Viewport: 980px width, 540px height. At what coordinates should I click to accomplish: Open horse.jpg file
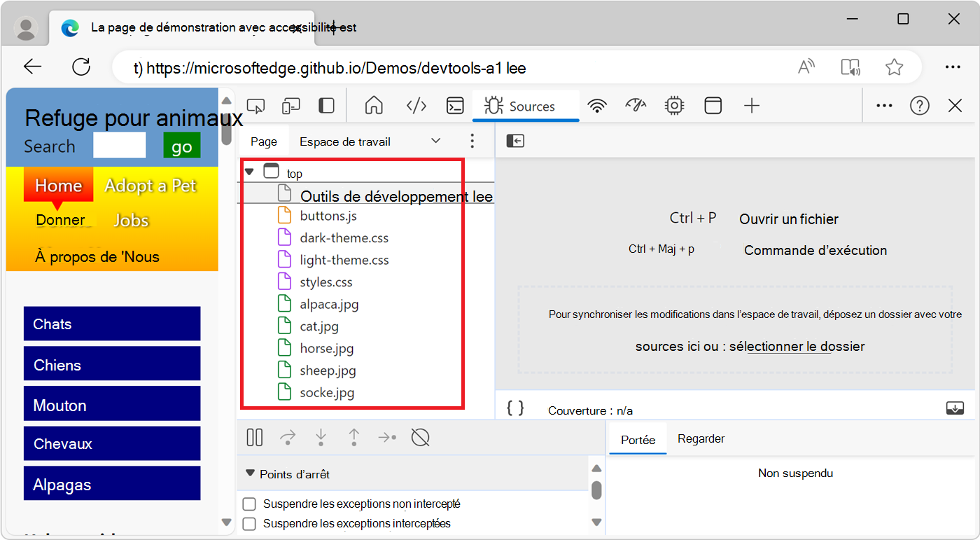pos(327,348)
